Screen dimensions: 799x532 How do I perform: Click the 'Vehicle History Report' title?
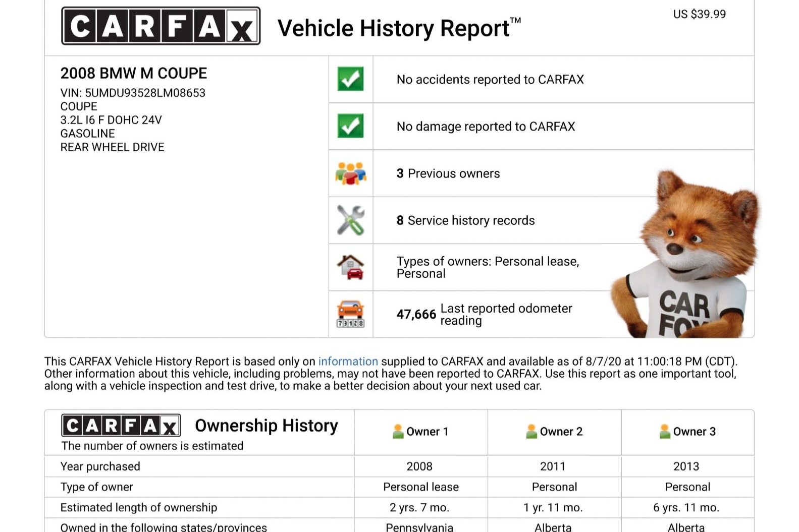click(x=399, y=28)
